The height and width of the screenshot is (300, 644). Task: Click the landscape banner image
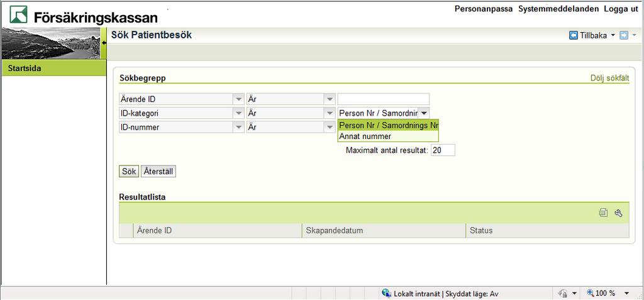pos(51,43)
